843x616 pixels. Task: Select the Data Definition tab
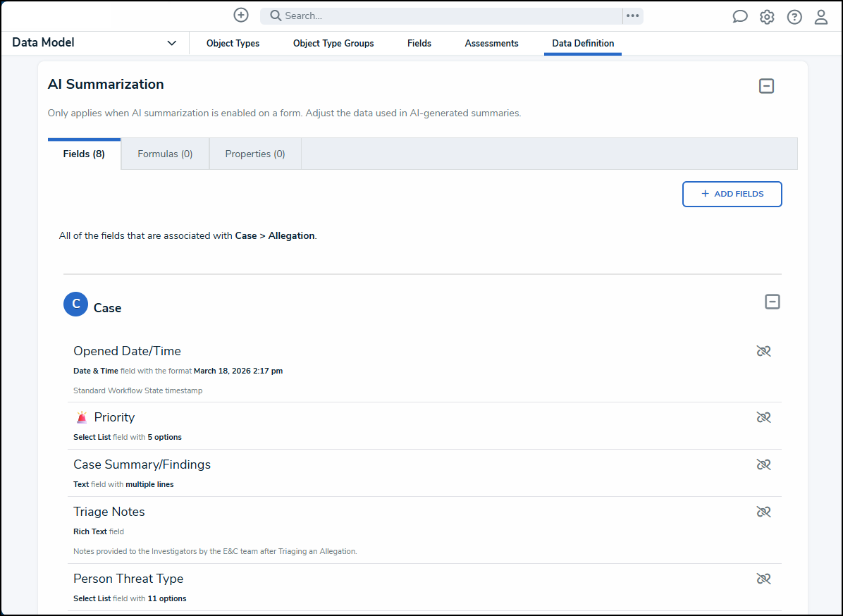point(583,43)
